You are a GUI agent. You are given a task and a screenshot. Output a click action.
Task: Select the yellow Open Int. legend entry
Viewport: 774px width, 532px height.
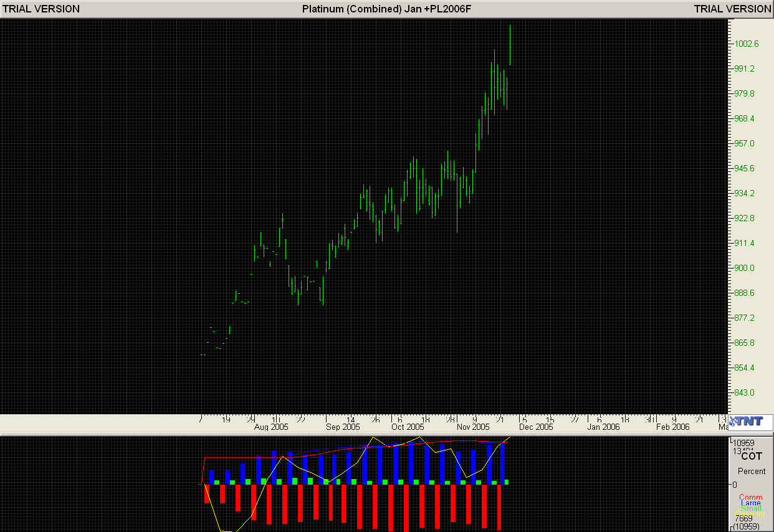point(751,514)
